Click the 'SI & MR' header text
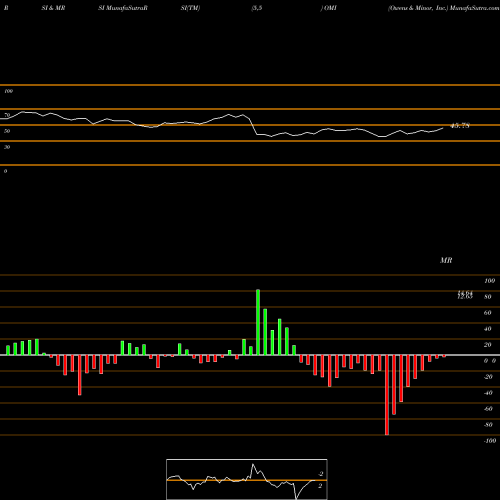500x500 pixels. click(53, 8)
